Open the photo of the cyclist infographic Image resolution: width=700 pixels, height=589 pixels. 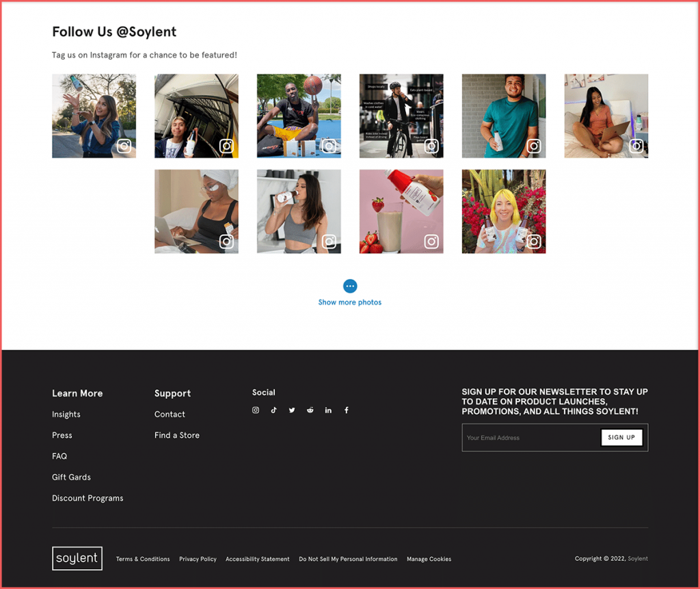click(401, 115)
